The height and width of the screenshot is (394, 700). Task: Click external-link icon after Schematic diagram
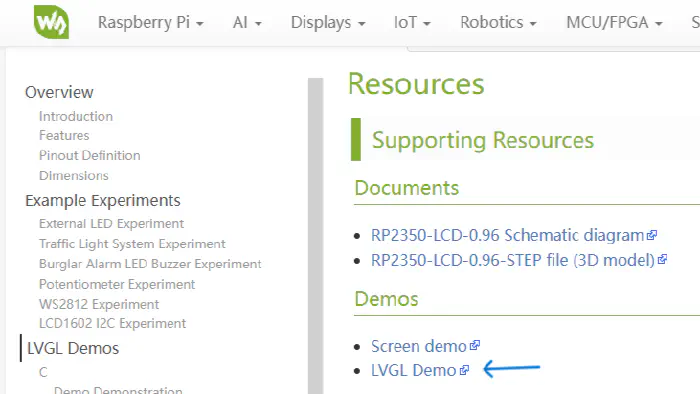652,235
